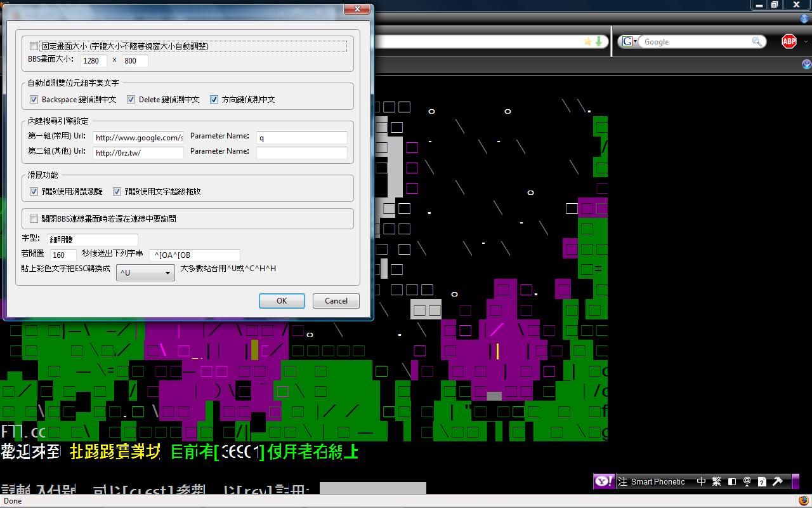Click idle seconds field showing 160

63,255
